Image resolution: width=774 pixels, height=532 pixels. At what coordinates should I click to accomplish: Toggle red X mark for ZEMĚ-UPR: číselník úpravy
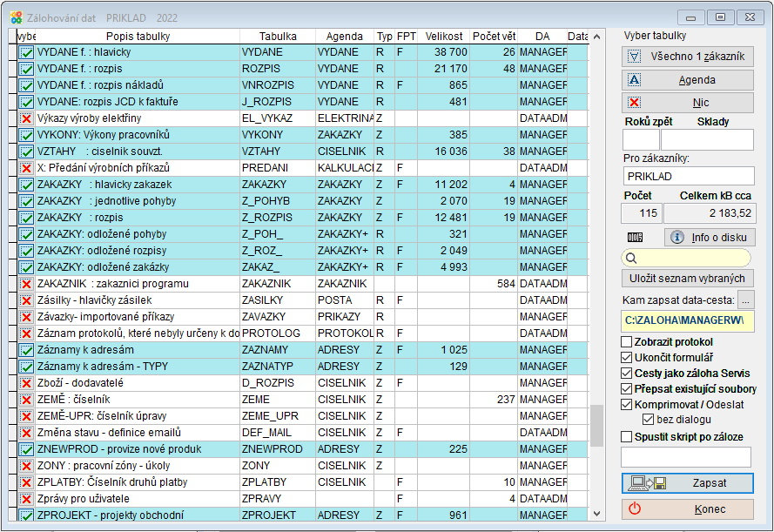pos(26,416)
